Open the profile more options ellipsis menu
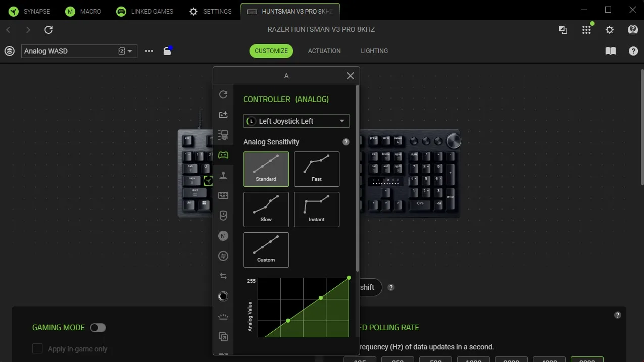 (149, 51)
